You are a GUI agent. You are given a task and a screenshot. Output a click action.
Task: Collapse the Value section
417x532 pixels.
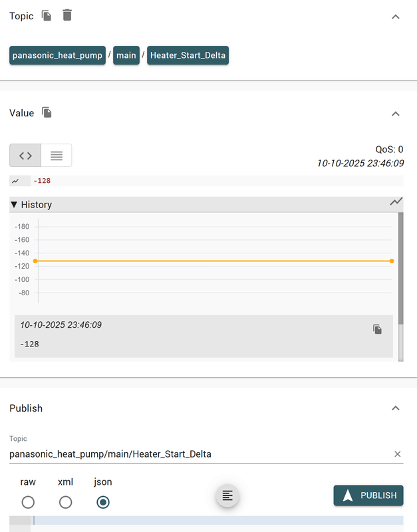point(396,114)
